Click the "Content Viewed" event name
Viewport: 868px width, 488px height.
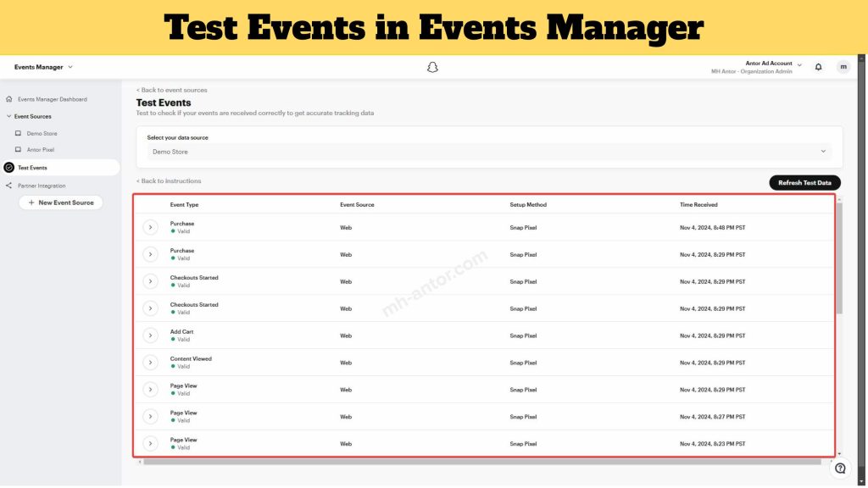(x=191, y=359)
